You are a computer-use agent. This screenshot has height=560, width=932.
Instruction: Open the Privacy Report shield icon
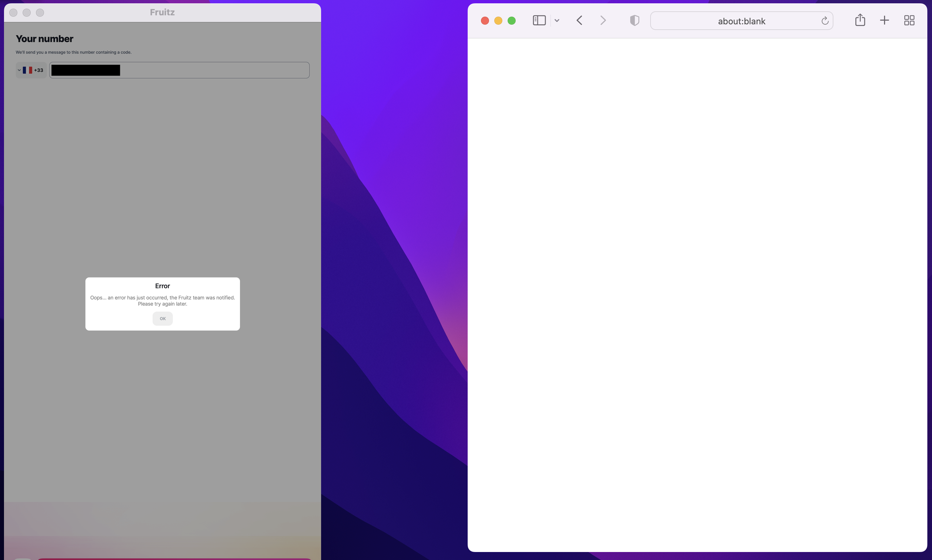pos(635,20)
